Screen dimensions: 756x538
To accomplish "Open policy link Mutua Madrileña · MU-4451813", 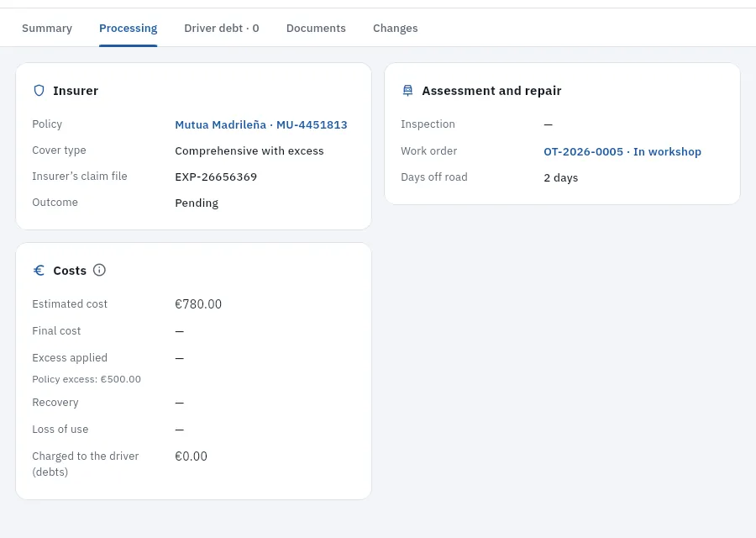I will 261,124.
